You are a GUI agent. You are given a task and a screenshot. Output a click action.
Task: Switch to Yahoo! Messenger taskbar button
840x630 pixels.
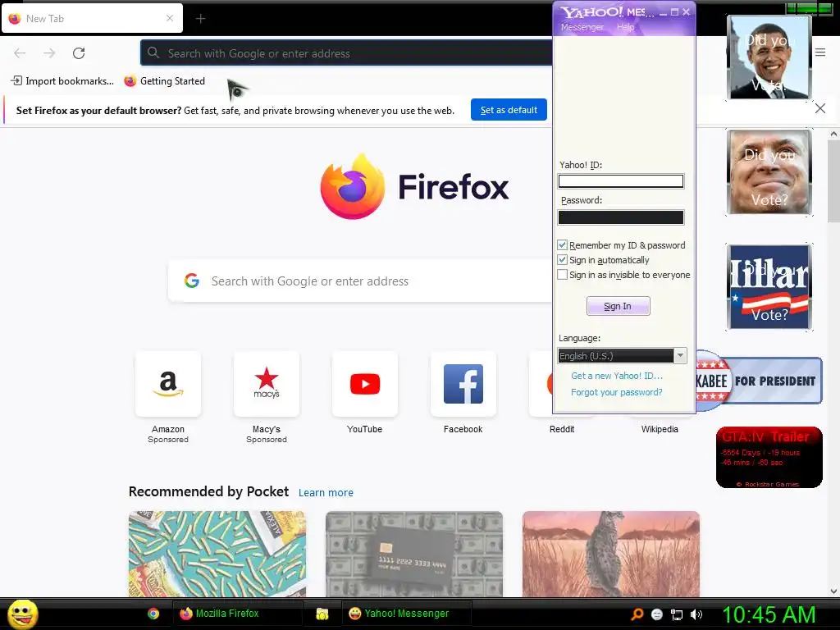click(x=406, y=614)
